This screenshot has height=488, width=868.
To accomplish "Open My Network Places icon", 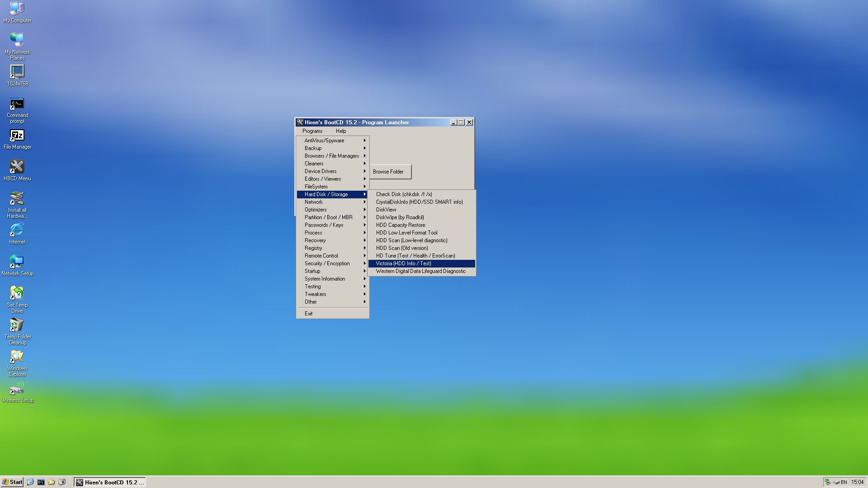I will tap(17, 46).
